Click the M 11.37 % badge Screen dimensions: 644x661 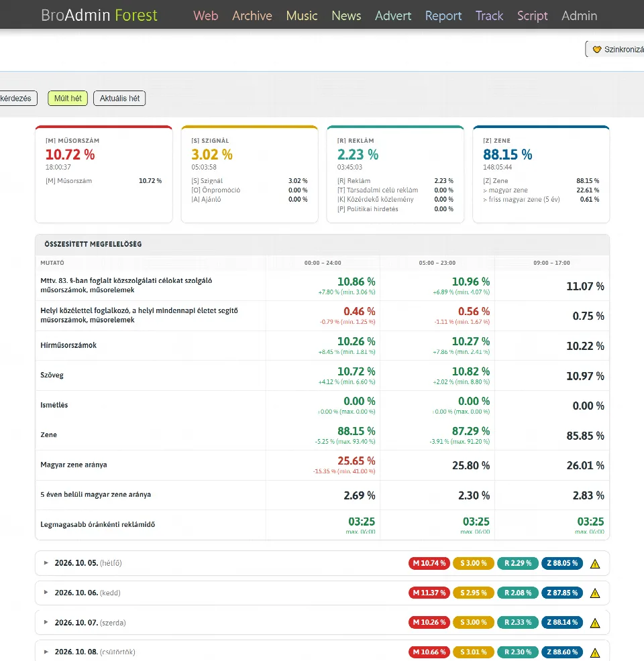[429, 593]
